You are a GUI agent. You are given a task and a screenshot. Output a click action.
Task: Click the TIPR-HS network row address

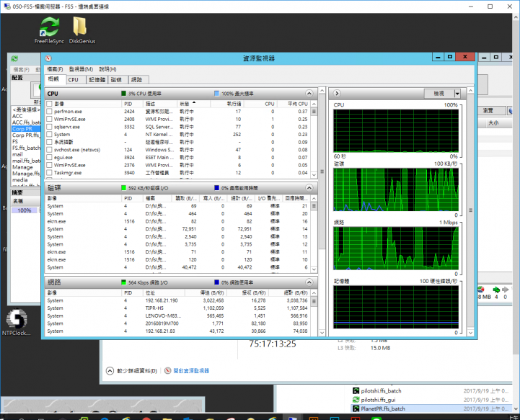(154, 308)
